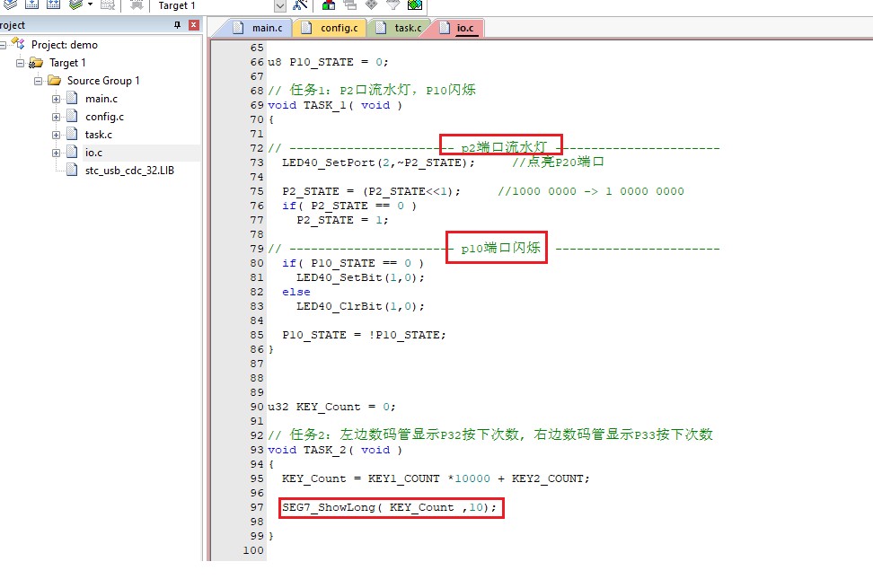
Task: Click the Select Software Packs diamond icon
Action: 371,4
